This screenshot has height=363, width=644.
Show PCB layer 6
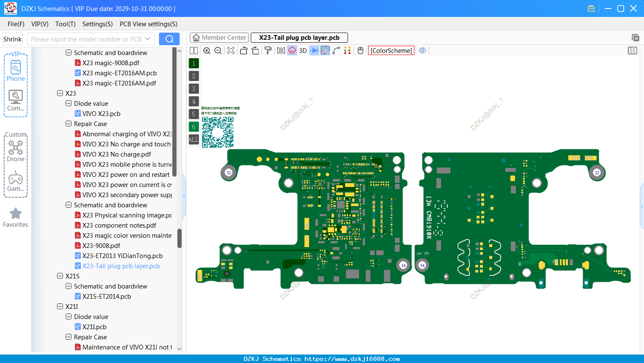click(x=194, y=126)
